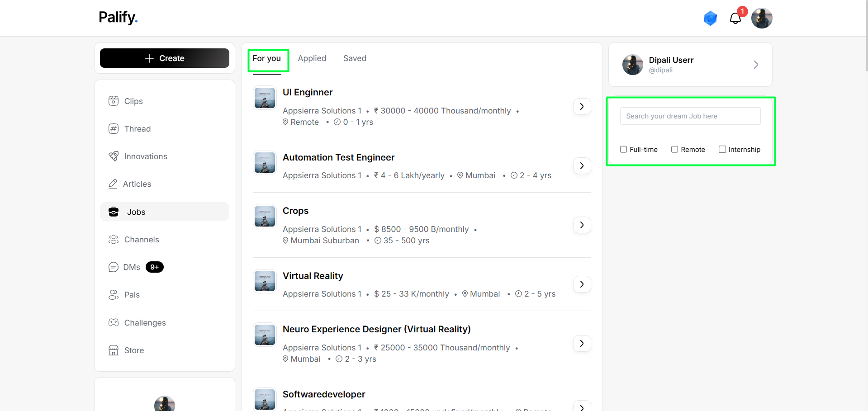868x411 pixels.
Task: Click the UI Enginner company logo thumbnail
Action: tap(265, 98)
